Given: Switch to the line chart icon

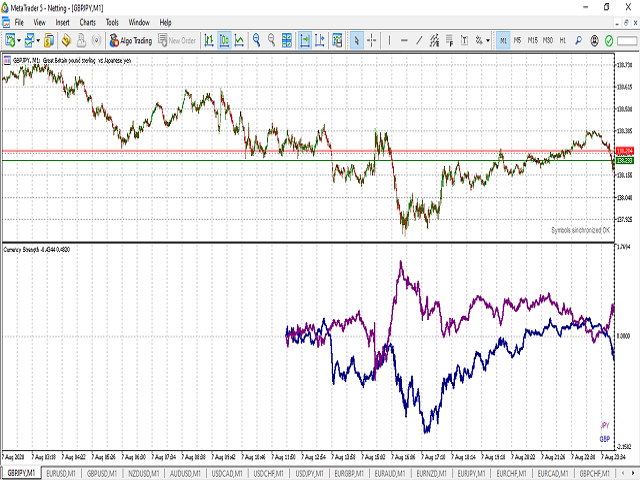Looking at the screenshot, I should 238,41.
